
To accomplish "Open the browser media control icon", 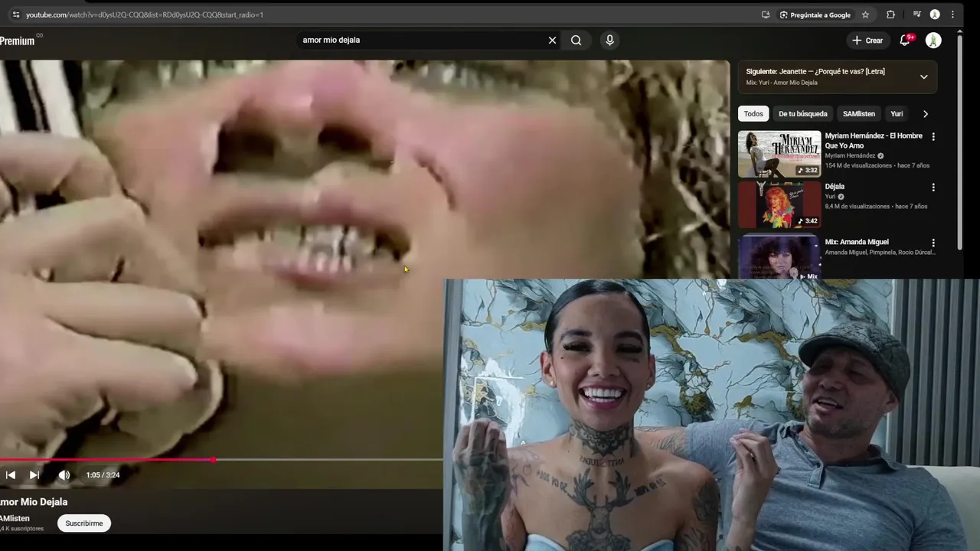I will (916, 15).
